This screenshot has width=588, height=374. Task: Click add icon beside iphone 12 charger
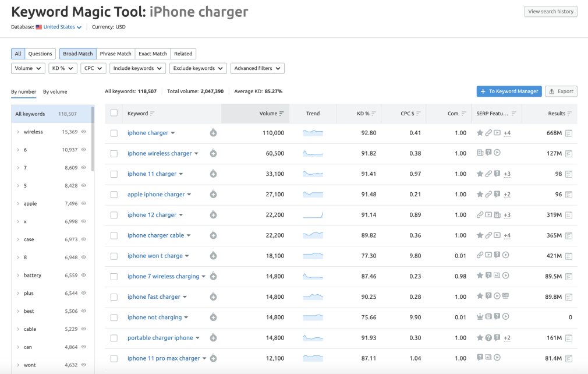pos(213,215)
